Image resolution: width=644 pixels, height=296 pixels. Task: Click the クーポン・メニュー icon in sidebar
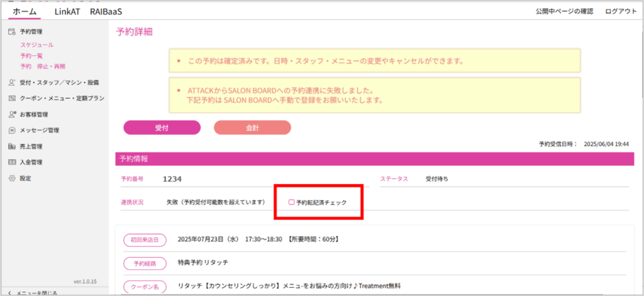pyautogui.click(x=12, y=98)
